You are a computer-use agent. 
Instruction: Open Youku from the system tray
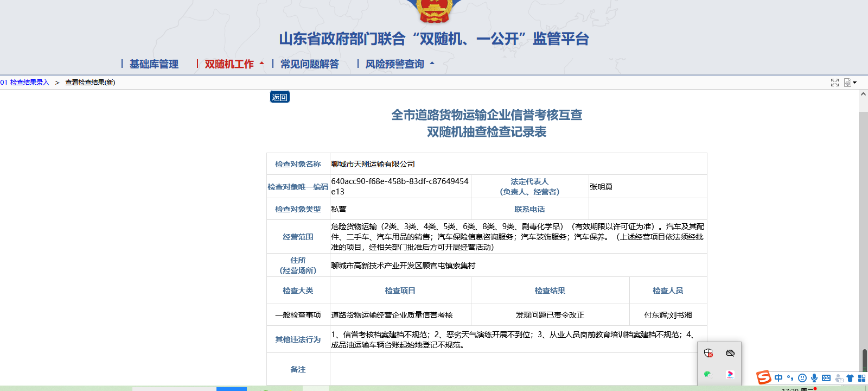click(730, 374)
